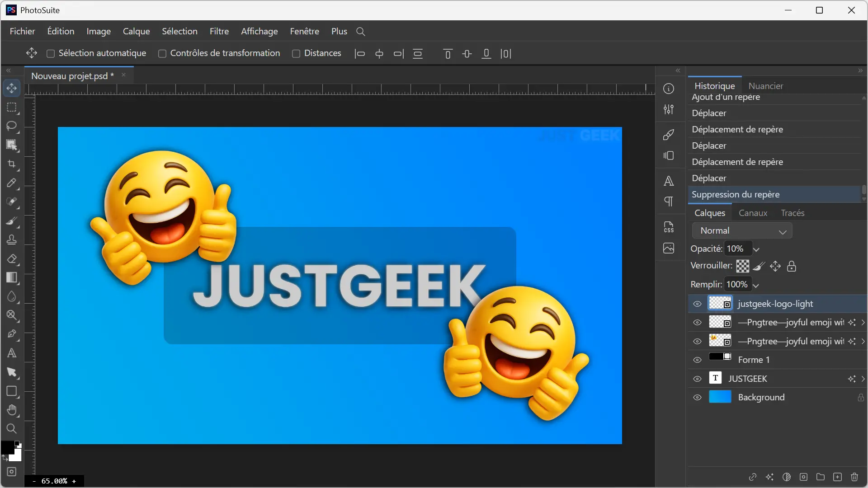
Task: Open the Calque menu
Action: [x=136, y=31]
